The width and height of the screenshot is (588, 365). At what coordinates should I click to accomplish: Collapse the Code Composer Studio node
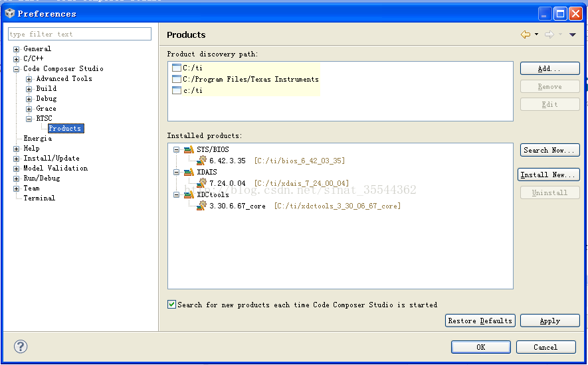(x=16, y=69)
